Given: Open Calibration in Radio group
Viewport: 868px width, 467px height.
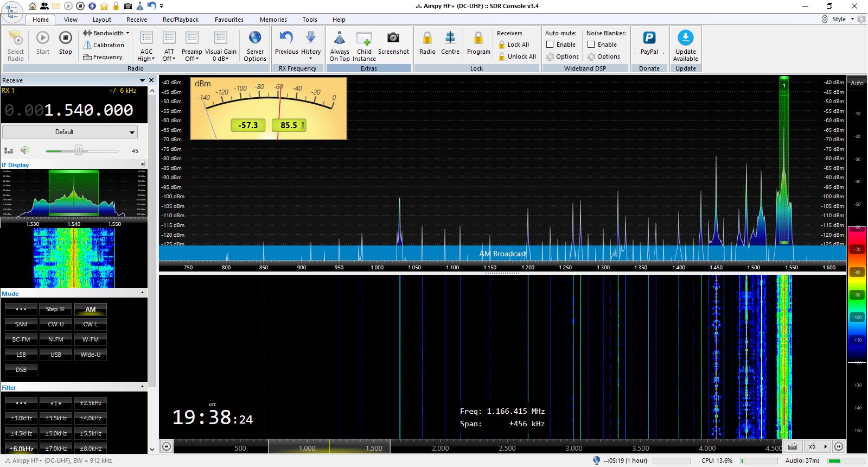Looking at the screenshot, I should pyautogui.click(x=104, y=45).
